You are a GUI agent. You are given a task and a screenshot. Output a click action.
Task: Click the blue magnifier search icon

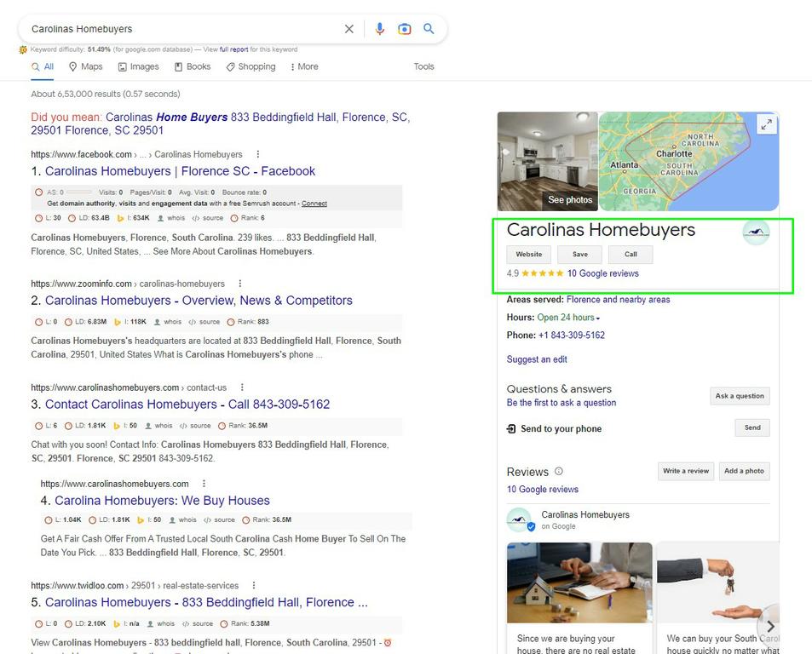pyautogui.click(x=429, y=28)
